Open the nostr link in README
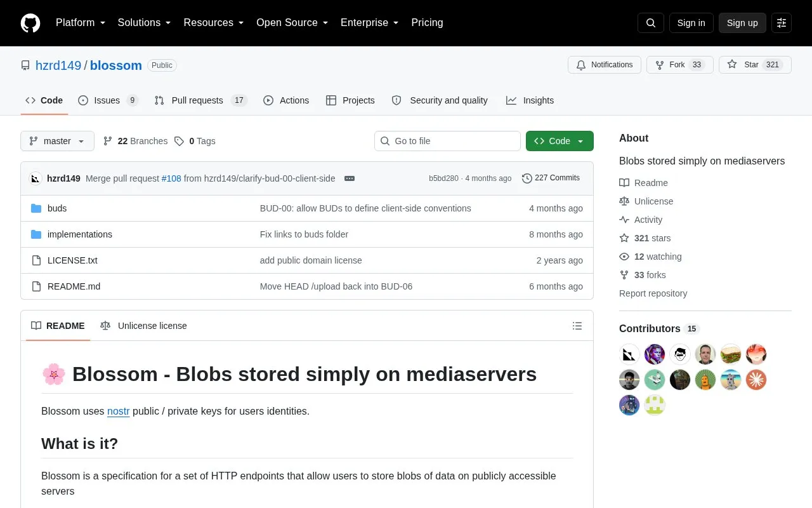Image resolution: width=812 pixels, height=508 pixels. pos(119,411)
